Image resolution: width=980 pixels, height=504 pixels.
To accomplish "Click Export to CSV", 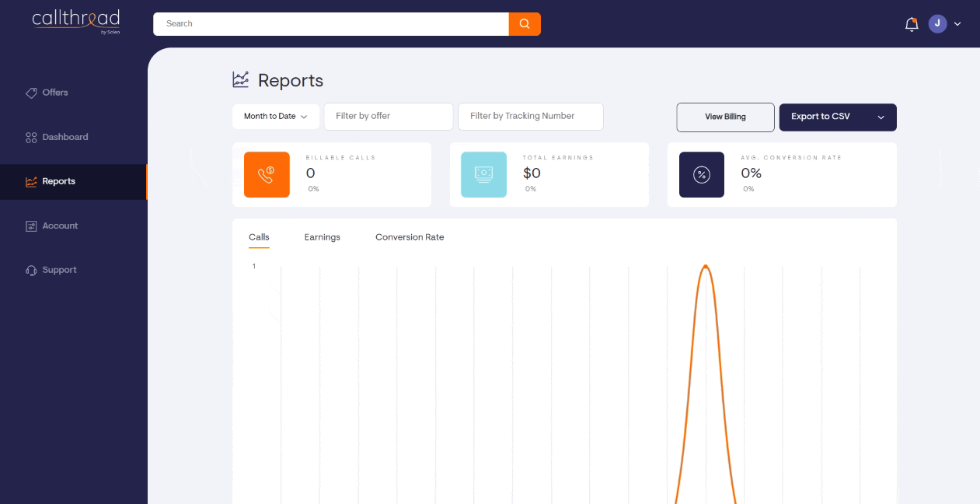I will pos(821,117).
